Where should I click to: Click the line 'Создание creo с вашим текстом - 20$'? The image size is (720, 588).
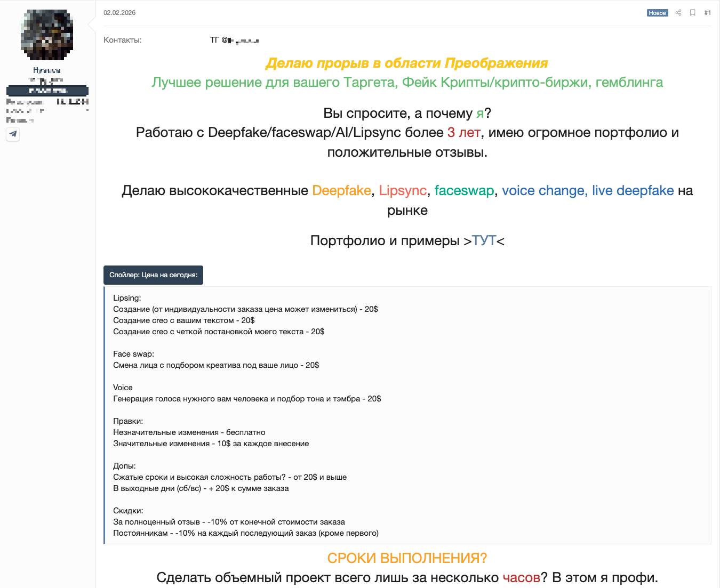184,320
